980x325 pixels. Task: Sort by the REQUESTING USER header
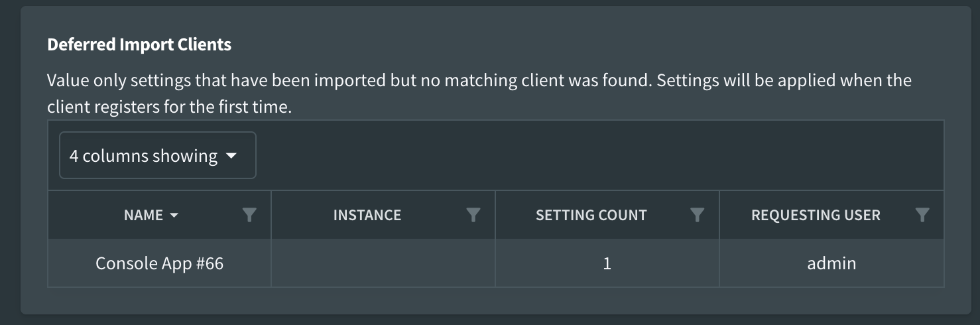point(816,215)
